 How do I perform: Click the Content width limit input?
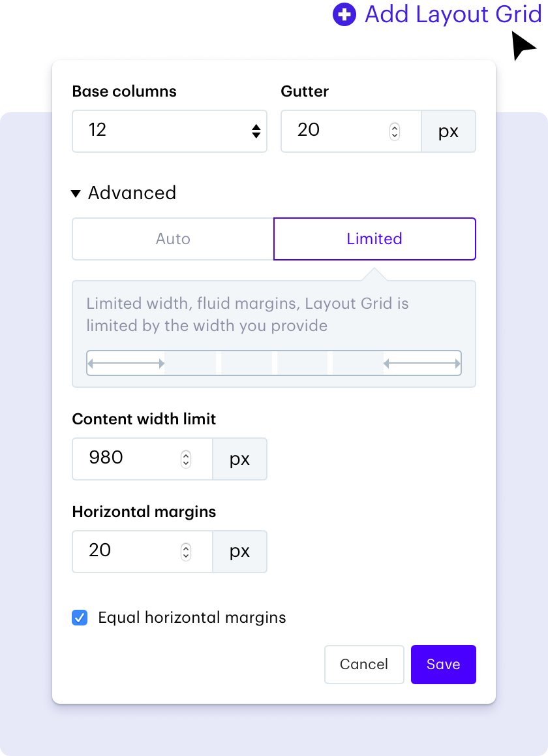click(x=142, y=459)
